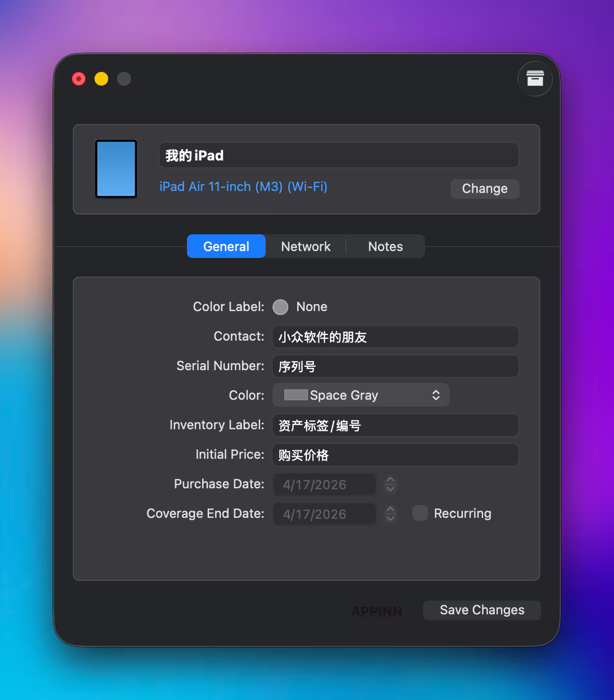614x700 pixels.
Task: Click the lower stepper arrow for Coverage End Date
Action: click(390, 519)
